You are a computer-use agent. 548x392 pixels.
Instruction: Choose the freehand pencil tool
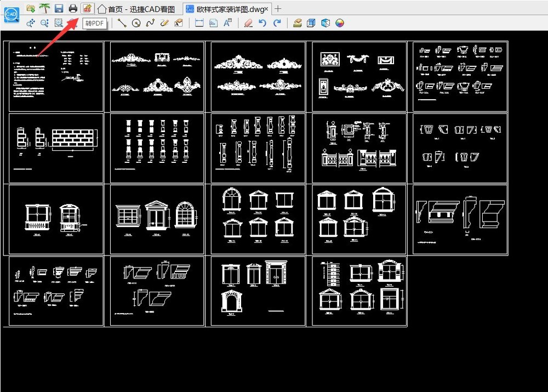(164, 23)
